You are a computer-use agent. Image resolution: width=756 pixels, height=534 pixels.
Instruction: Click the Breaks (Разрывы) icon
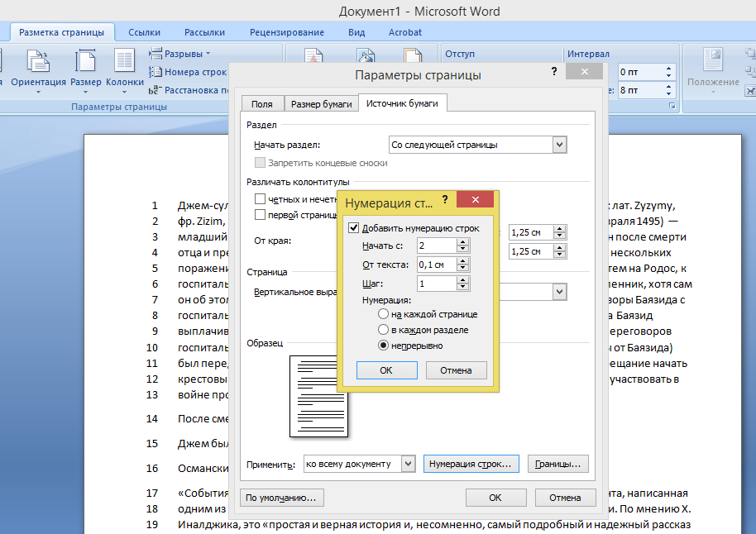point(156,53)
